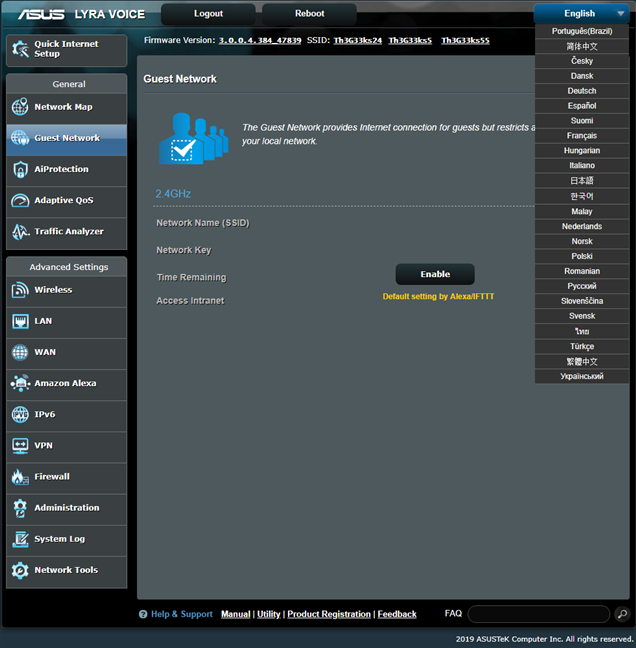Screen dimensions: 636x648
Task: Select Polski language option
Action: (582, 256)
